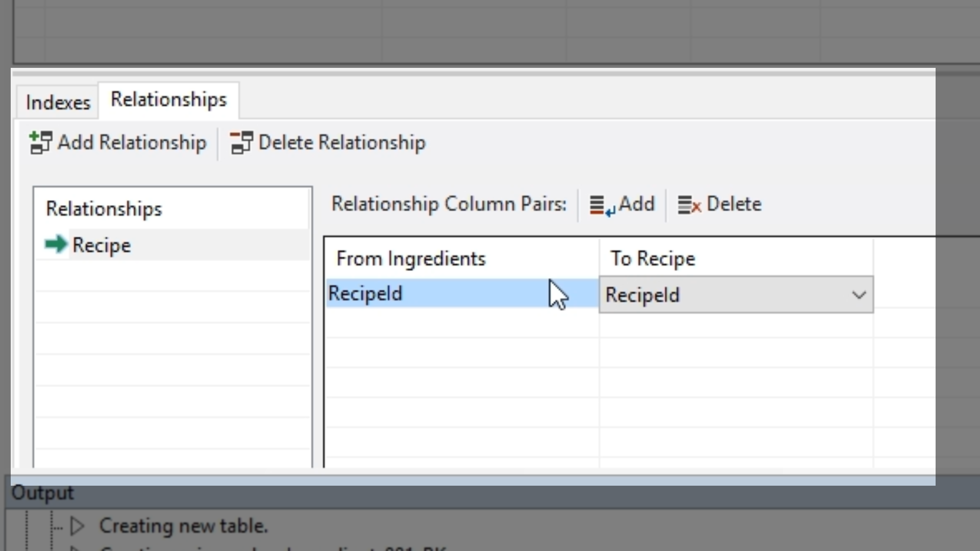Click the Add column pair icon
The width and height of the screenshot is (980, 551).
[x=602, y=205]
